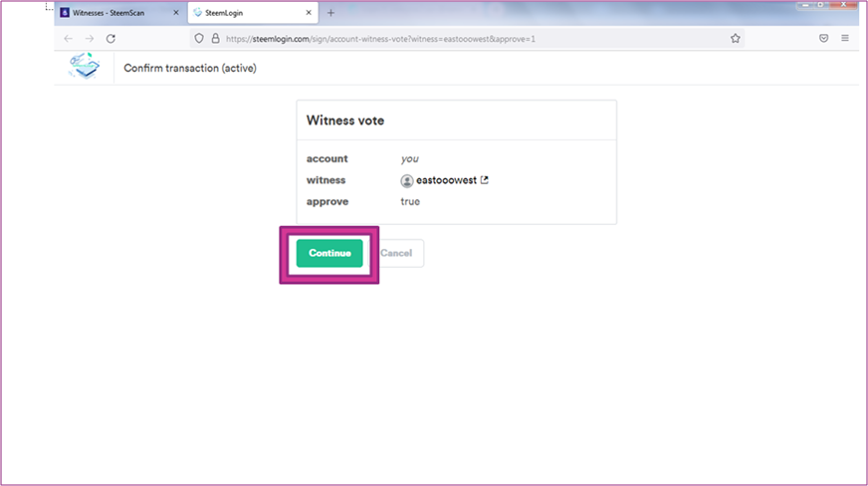Open a new browser tab
This screenshot has width=868, height=486.
pyautogui.click(x=331, y=13)
